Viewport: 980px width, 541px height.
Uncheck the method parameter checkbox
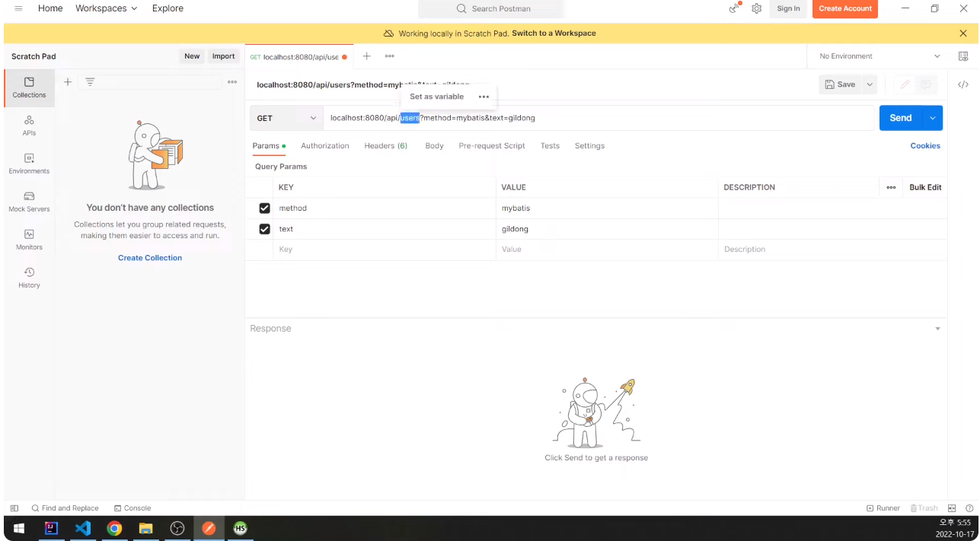click(264, 208)
